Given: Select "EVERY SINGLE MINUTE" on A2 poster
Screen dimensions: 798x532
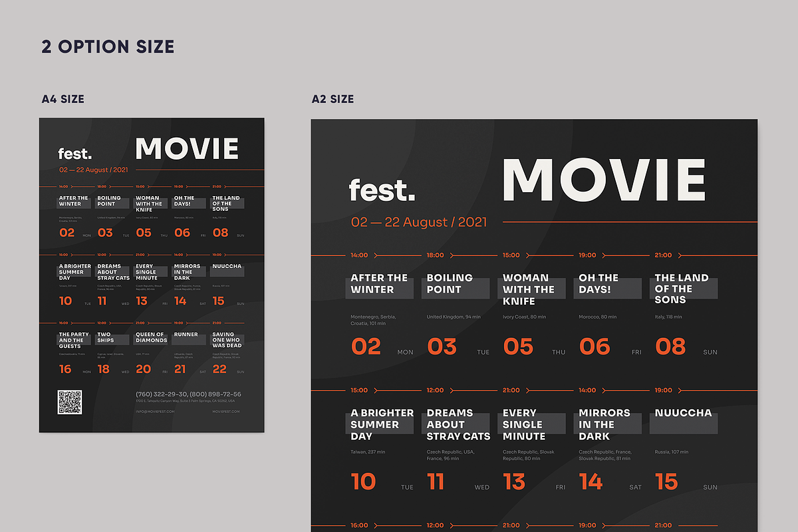Looking at the screenshot, I should [x=523, y=424].
